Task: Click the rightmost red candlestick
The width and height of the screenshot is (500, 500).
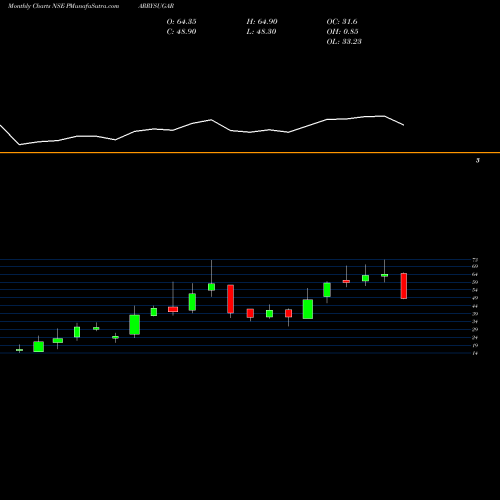Action: pos(404,286)
